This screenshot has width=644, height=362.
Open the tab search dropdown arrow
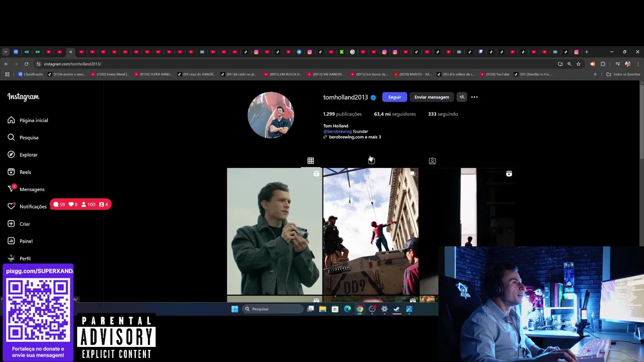coord(6,52)
